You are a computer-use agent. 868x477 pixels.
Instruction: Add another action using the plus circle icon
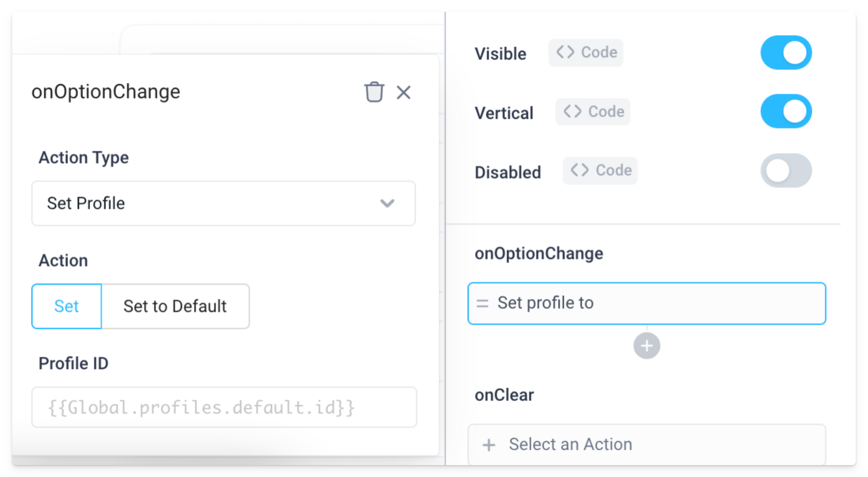click(647, 346)
